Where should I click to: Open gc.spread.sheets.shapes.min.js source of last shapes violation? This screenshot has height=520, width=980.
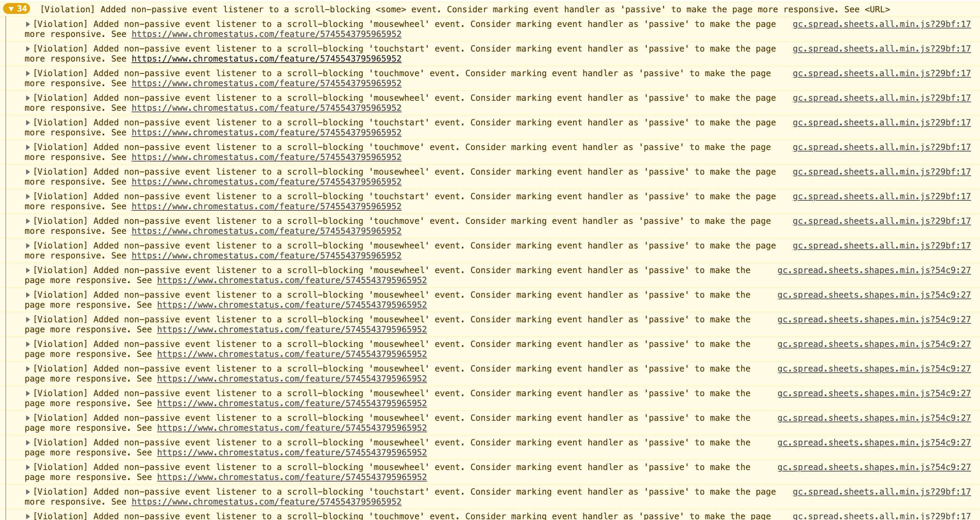(874, 467)
